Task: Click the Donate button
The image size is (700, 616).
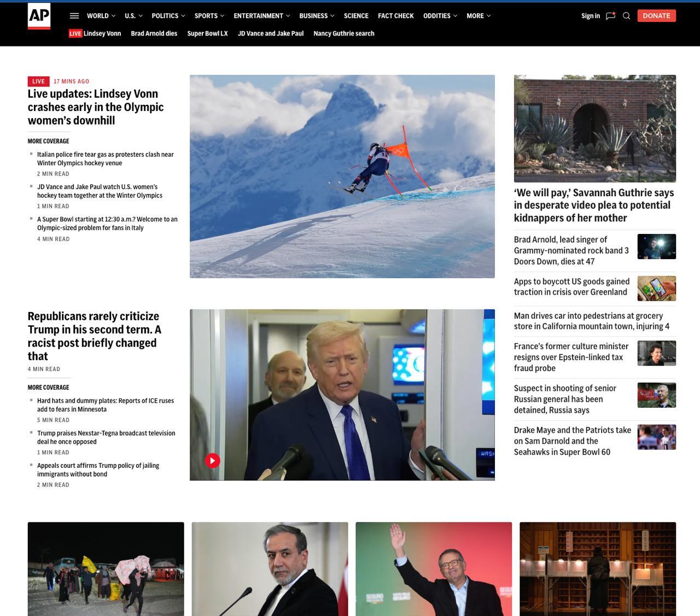Action: point(656,16)
